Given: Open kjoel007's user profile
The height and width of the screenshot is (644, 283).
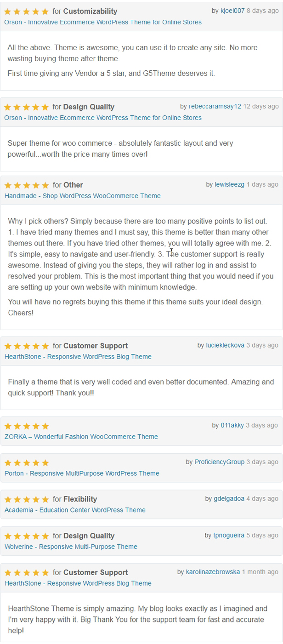Looking at the screenshot, I should tap(232, 11).
